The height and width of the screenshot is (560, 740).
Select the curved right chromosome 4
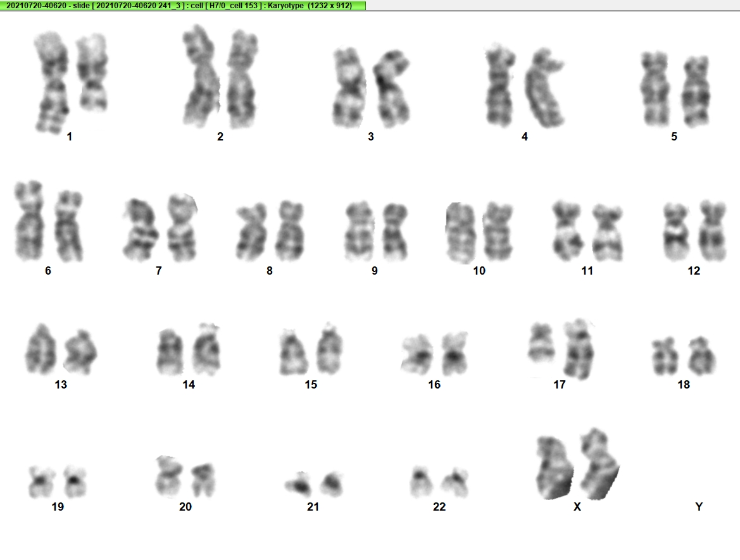point(544,88)
